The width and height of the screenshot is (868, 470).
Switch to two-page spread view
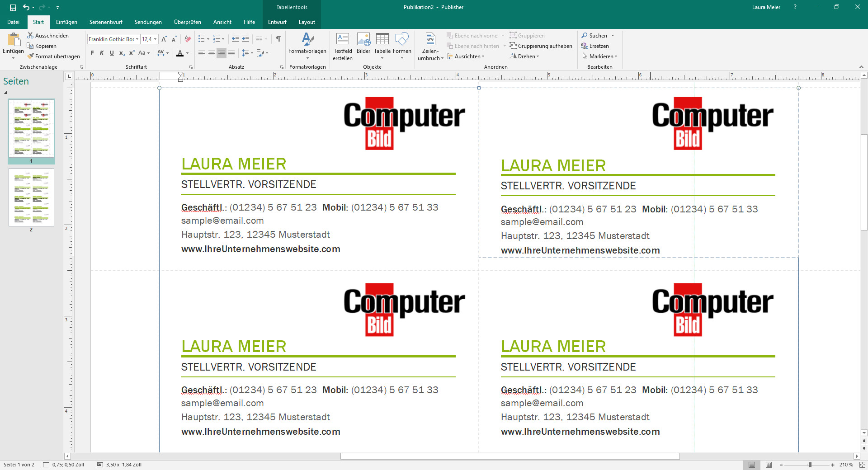point(769,465)
